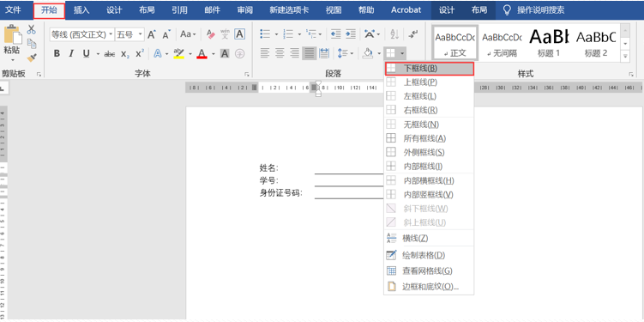This screenshot has width=644, height=322.
Task: Switch to the 审阅 tab
Action: [x=244, y=9]
